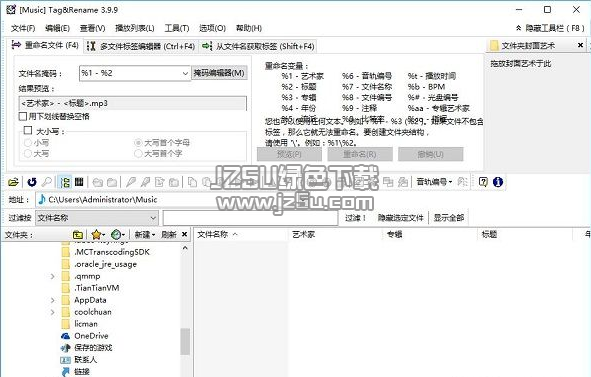Click the folder tree scroll-up arrow

[185, 248]
